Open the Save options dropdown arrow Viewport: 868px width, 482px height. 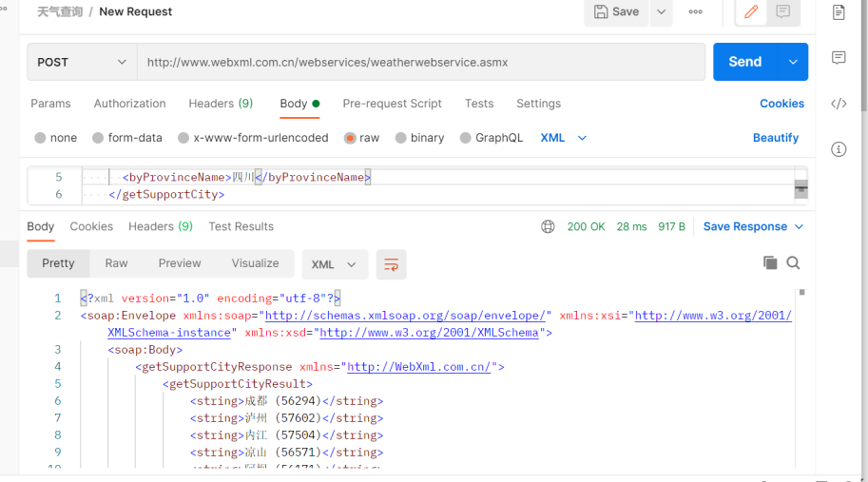coord(661,11)
